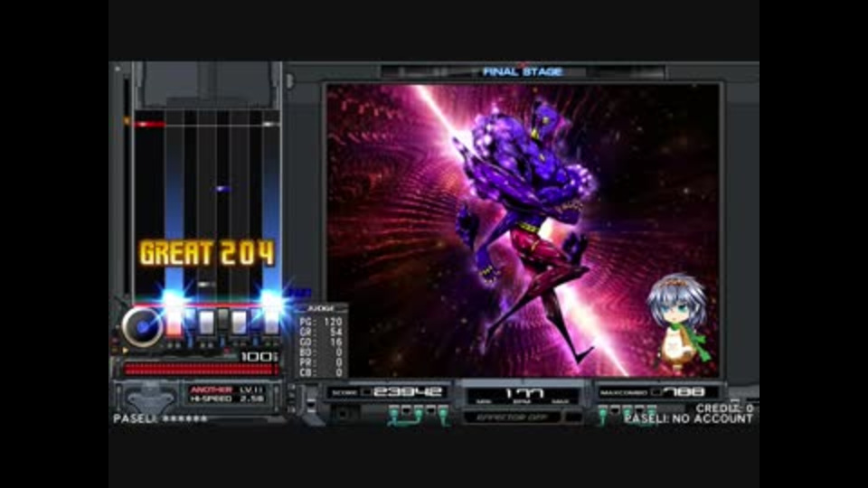Screen dimensions: 868x488
Task: Click the red groove gauge bar
Action: coord(200,369)
